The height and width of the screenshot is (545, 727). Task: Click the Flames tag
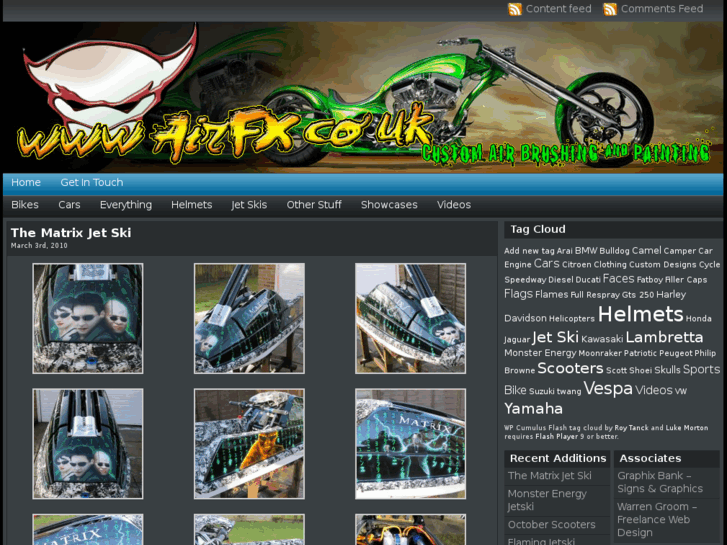(x=551, y=295)
